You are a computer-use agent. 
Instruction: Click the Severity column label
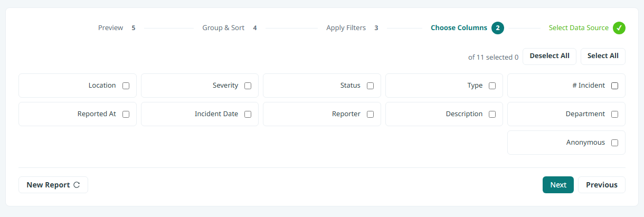[225, 86]
